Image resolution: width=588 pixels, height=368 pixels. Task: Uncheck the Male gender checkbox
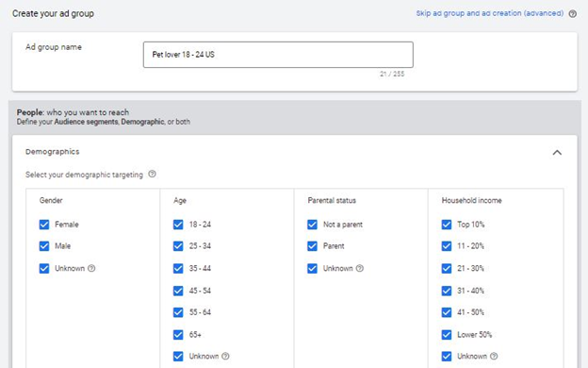(44, 246)
